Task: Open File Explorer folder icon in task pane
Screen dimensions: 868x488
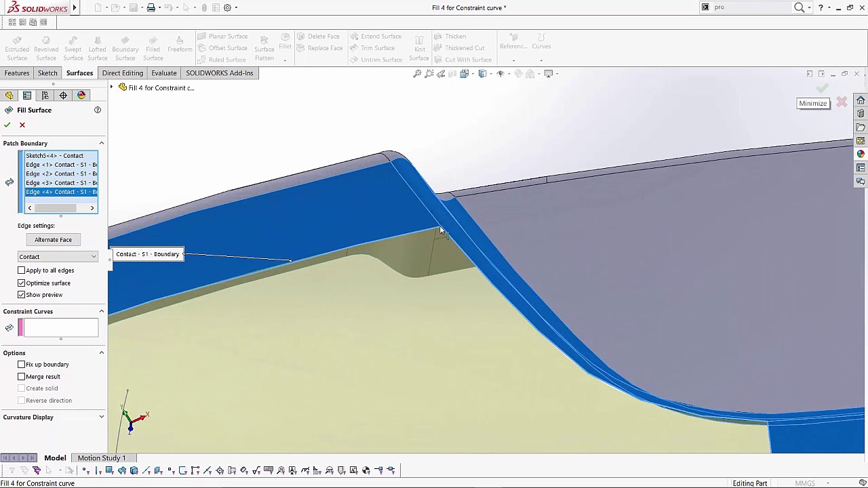Action: [861, 127]
